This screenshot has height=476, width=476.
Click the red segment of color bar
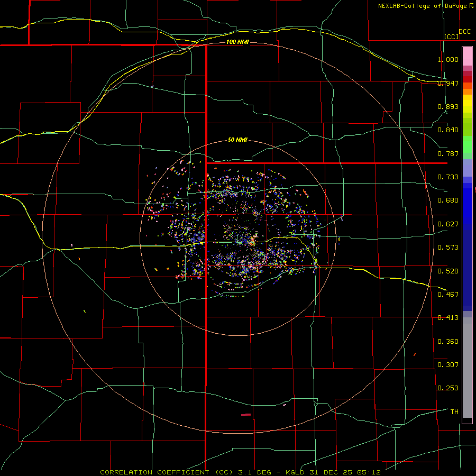click(467, 79)
